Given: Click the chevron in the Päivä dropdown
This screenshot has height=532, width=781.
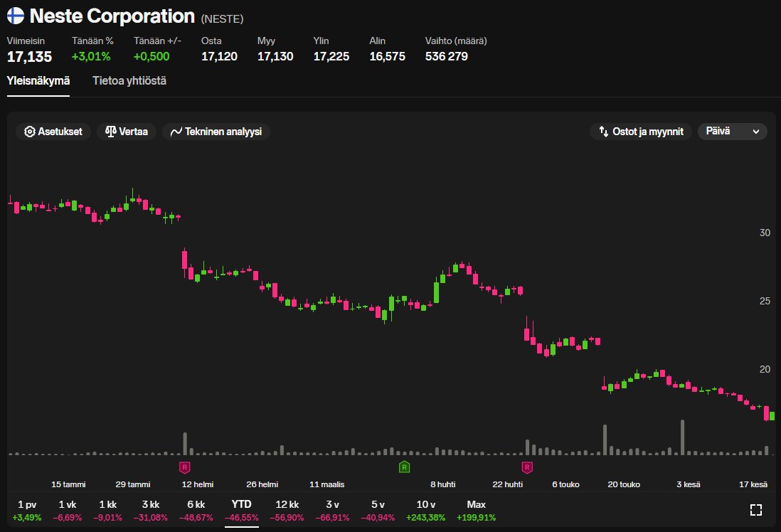Looking at the screenshot, I should pos(755,132).
